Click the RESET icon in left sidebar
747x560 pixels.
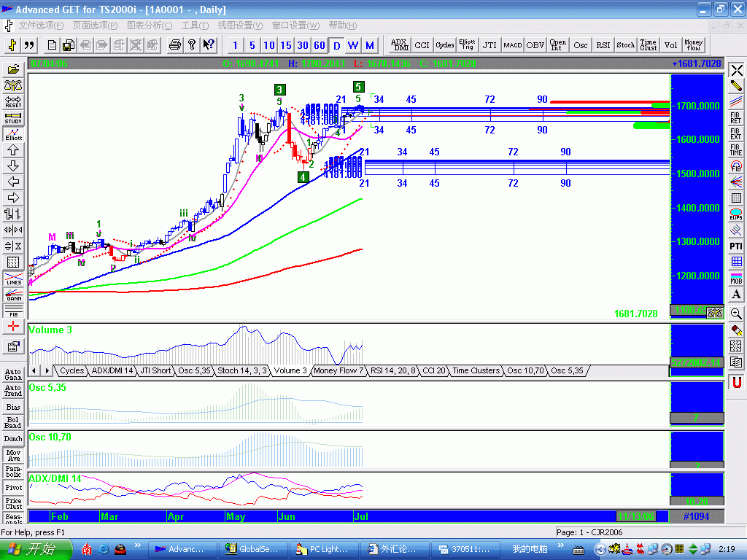13,101
